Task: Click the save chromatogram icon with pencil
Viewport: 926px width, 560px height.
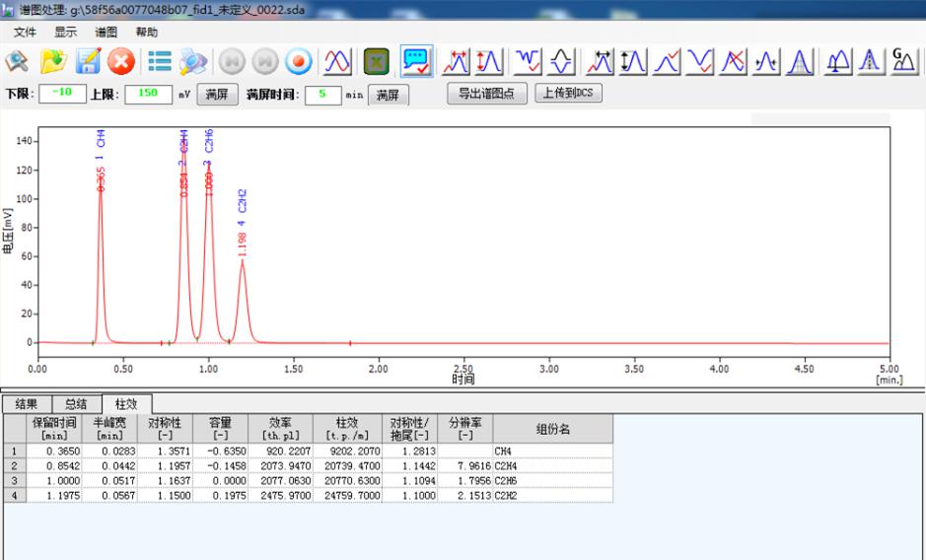Action: coord(88,62)
